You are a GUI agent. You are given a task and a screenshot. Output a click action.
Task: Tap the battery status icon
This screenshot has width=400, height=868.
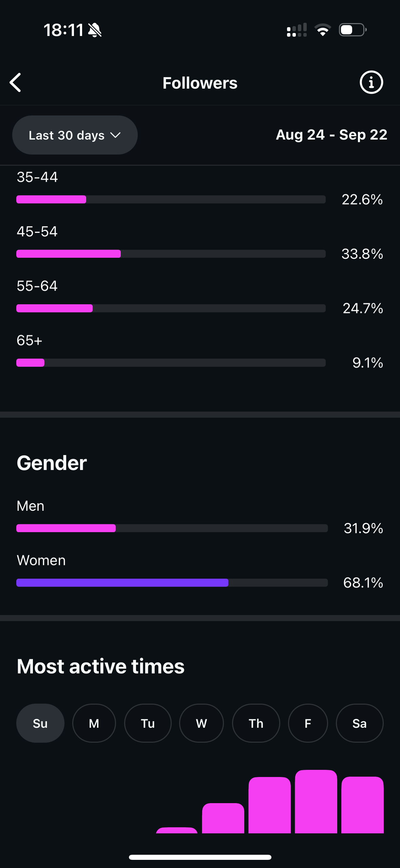pos(353,30)
